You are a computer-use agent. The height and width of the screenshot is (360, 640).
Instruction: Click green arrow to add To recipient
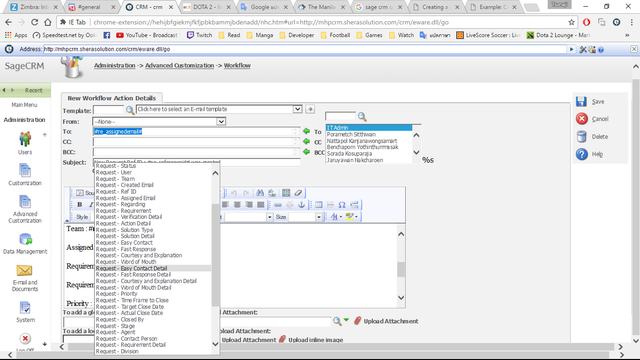[x=306, y=131]
